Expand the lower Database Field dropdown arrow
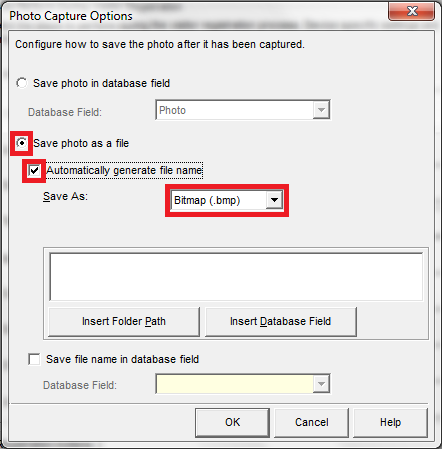The height and width of the screenshot is (449, 442). [321, 384]
